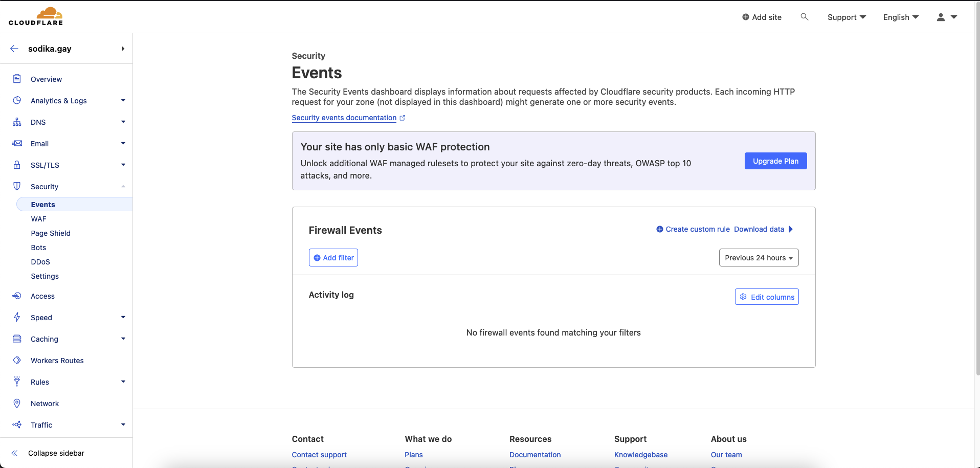Image resolution: width=980 pixels, height=468 pixels.
Task: Click the collapse sidebar double-chevron icon
Action: pyautogui.click(x=14, y=453)
